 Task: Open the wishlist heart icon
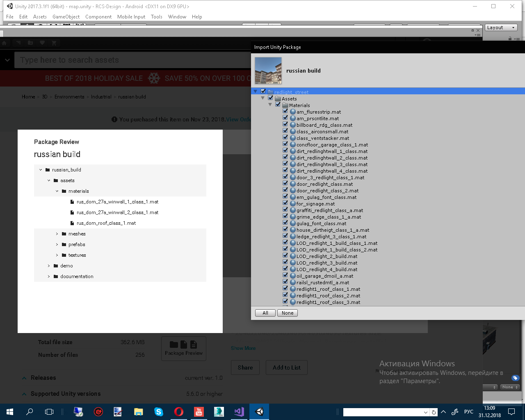tap(42, 43)
